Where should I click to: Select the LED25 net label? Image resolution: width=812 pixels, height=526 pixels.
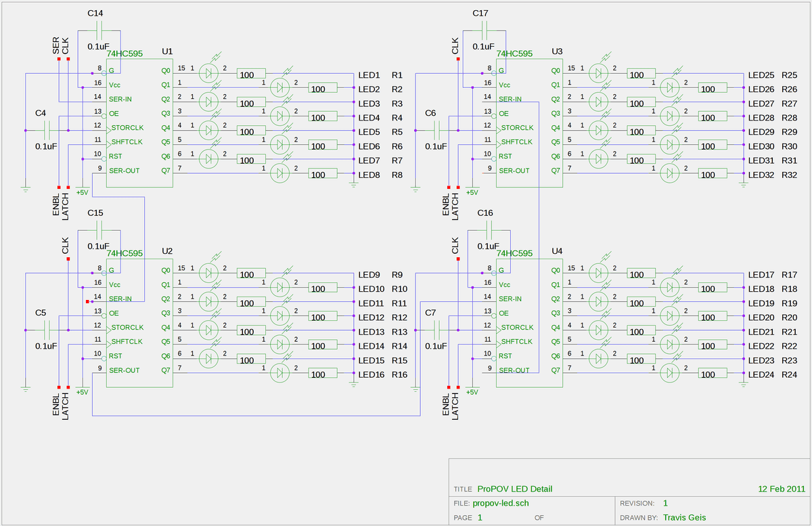tap(761, 75)
